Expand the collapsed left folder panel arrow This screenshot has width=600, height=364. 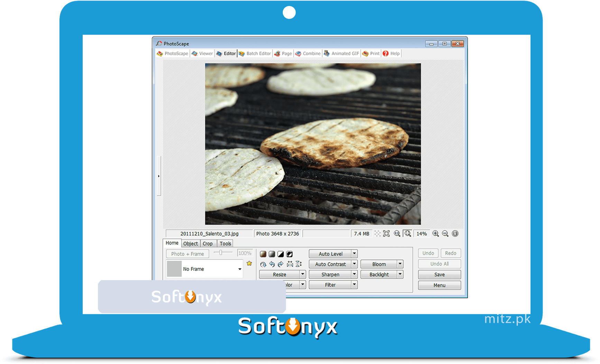point(159,176)
